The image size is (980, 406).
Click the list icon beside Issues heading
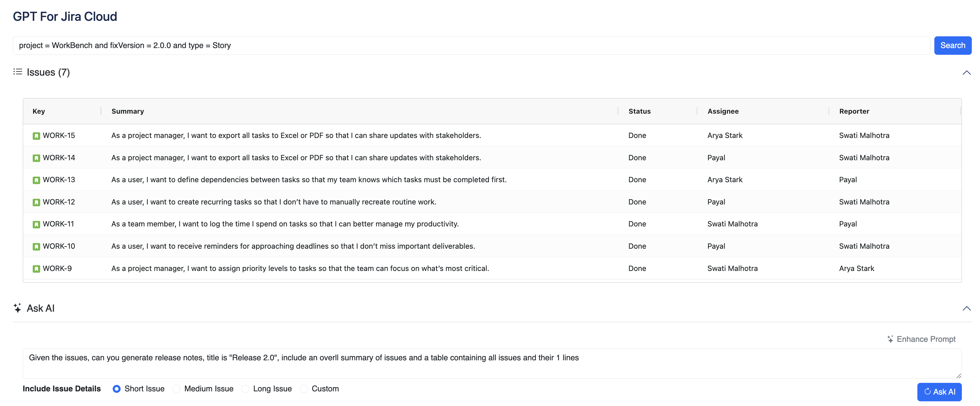[x=18, y=72]
